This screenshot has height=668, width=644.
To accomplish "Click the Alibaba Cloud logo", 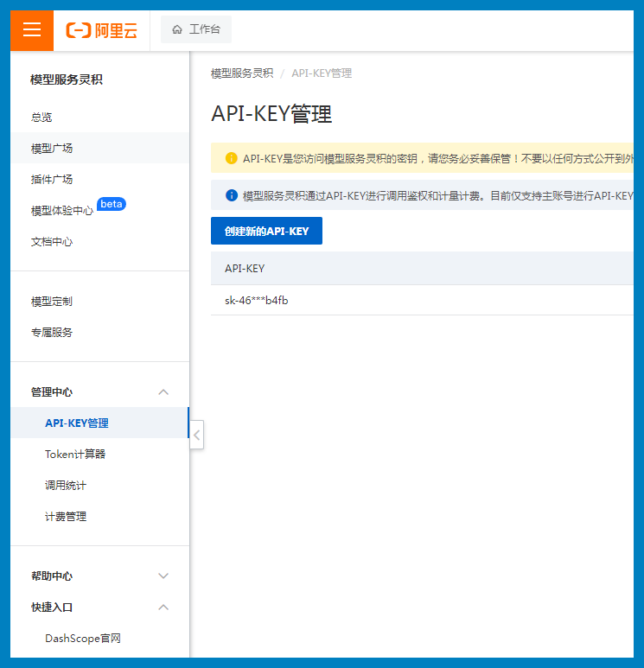I will tap(101, 30).
